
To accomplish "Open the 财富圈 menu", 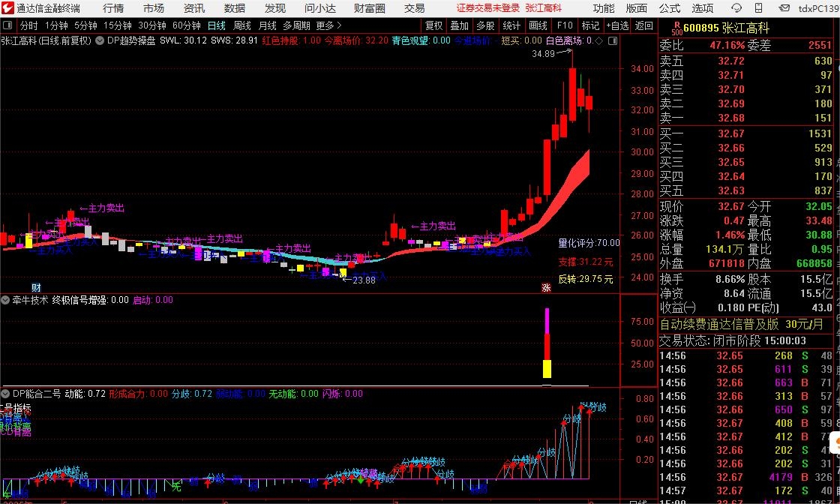I will (370, 8).
